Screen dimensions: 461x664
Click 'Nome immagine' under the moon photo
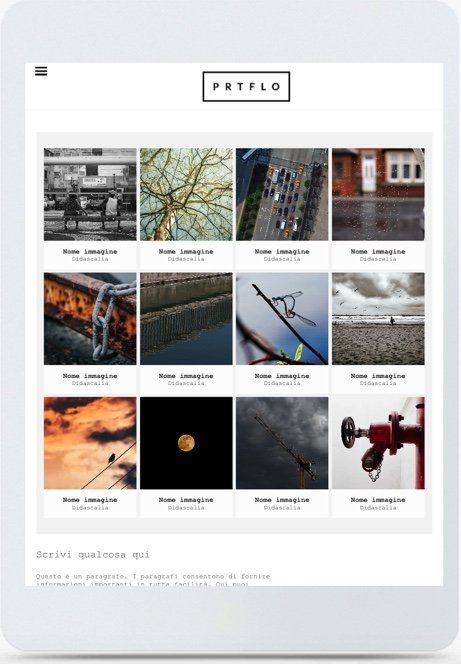click(x=186, y=500)
